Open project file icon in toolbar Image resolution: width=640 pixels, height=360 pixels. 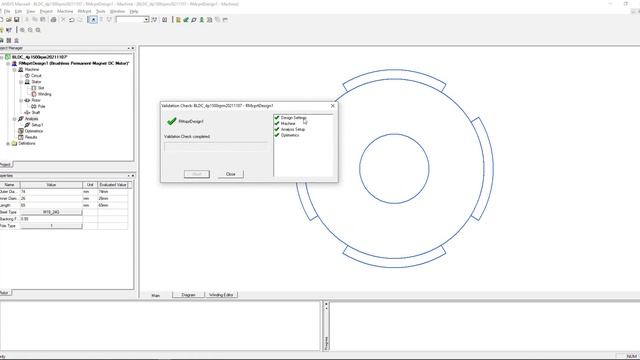9,20
